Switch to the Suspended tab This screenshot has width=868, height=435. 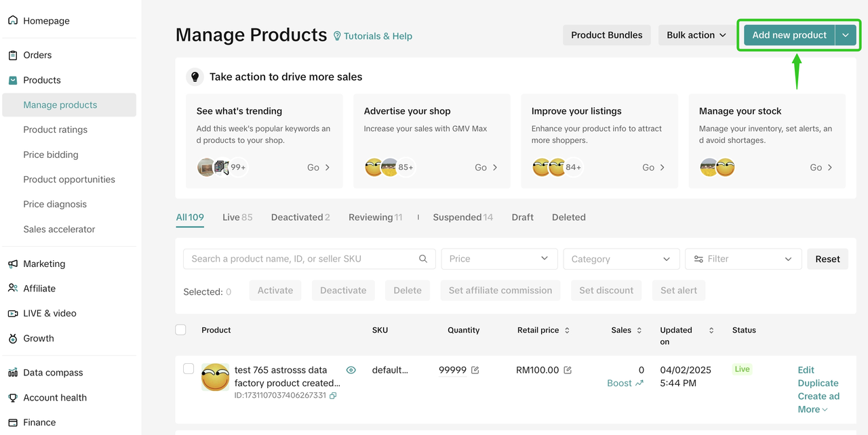tap(462, 217)
